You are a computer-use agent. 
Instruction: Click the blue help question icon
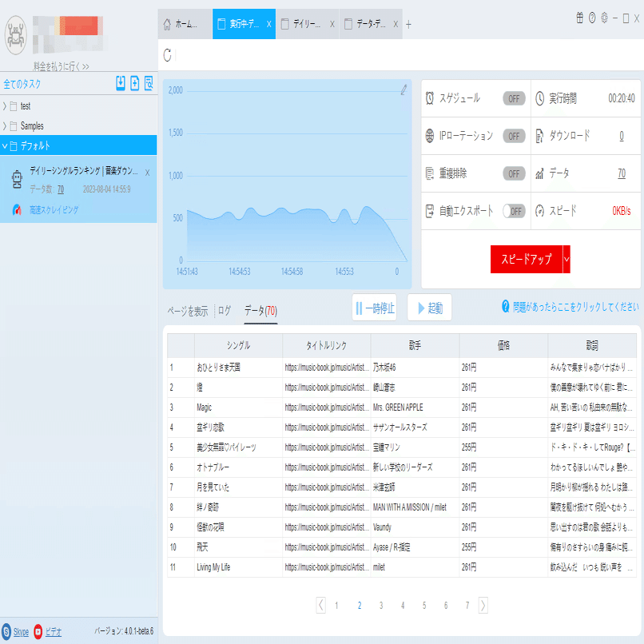[x=506, y=306]
